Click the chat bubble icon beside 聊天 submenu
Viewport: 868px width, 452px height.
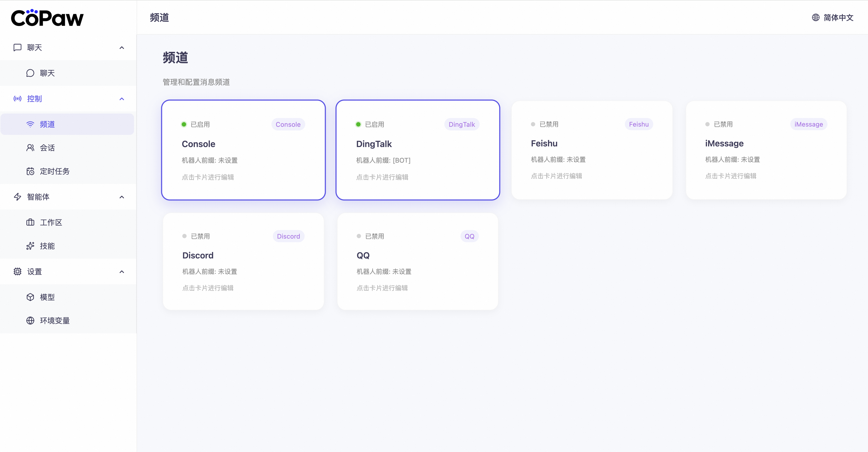(30, 73)
